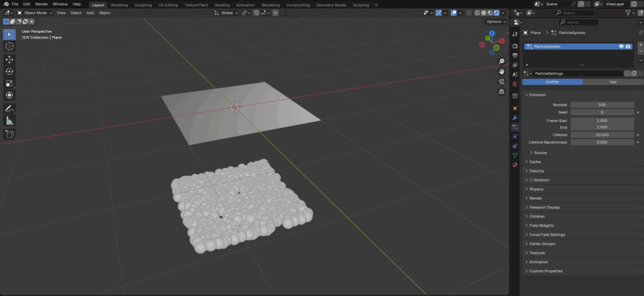Open the viewport Options dropdown
644x296 pixels.
(496, 22)
